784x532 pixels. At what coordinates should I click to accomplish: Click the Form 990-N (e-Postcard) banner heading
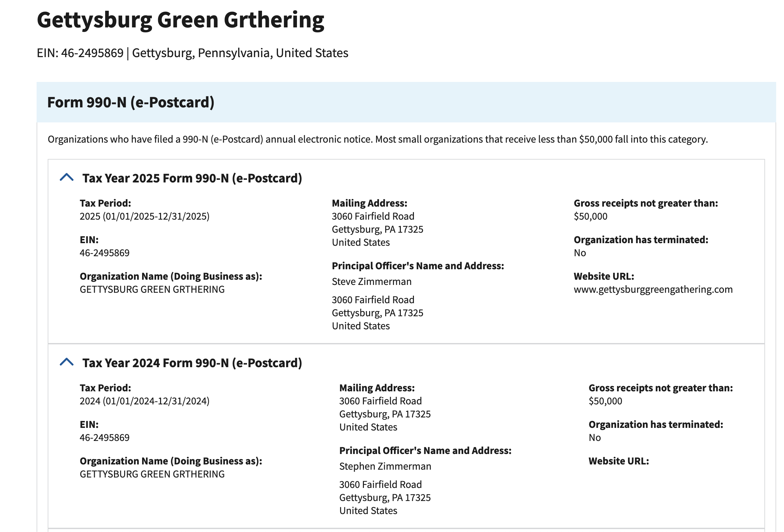131,102
